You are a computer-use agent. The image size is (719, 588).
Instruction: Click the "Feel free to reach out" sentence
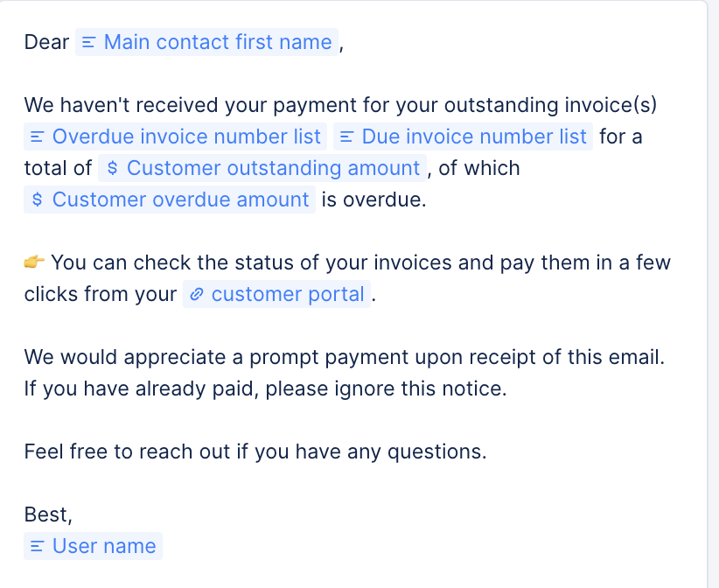pos(255,451)
